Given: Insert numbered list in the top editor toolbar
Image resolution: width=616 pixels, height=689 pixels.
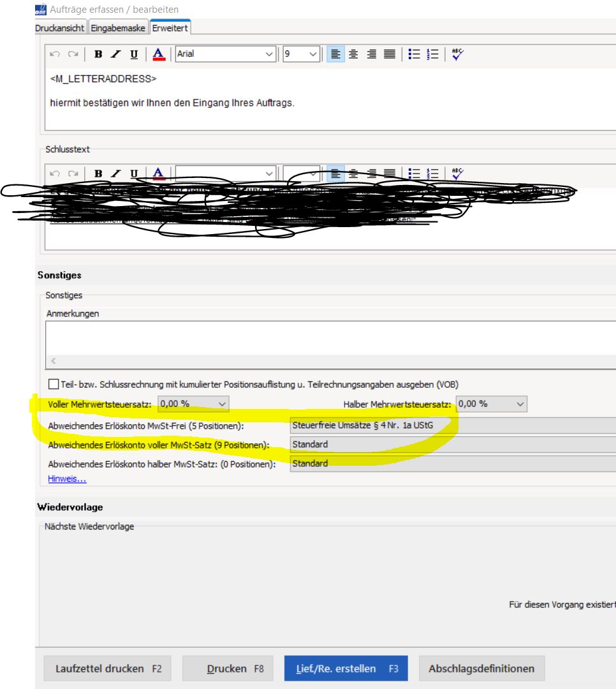Looking at the screenshot, I should coord(432,54).
